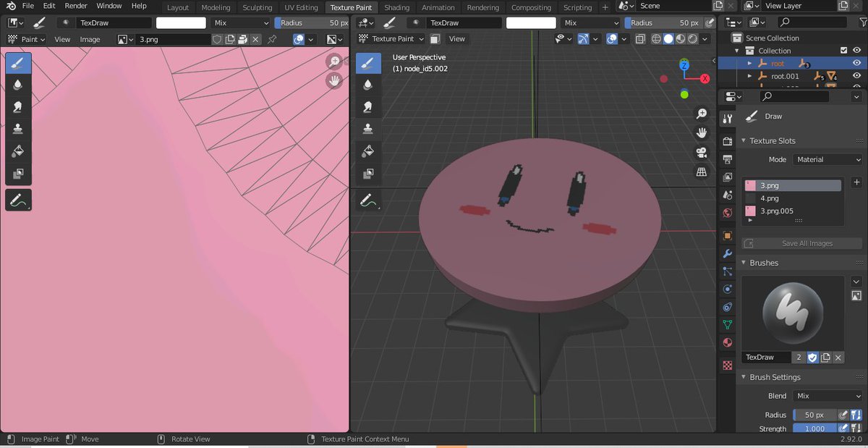
Task: Select the Mask tool in 3D viewport toolbar
Action: 367,174
